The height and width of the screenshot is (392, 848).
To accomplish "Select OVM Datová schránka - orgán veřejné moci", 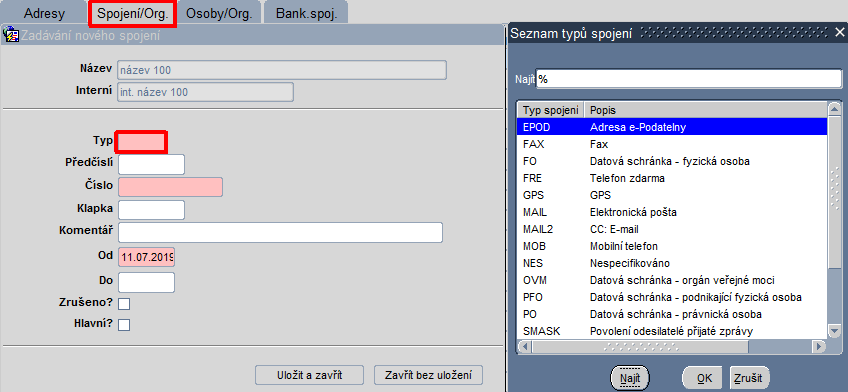I will (673, 280).
